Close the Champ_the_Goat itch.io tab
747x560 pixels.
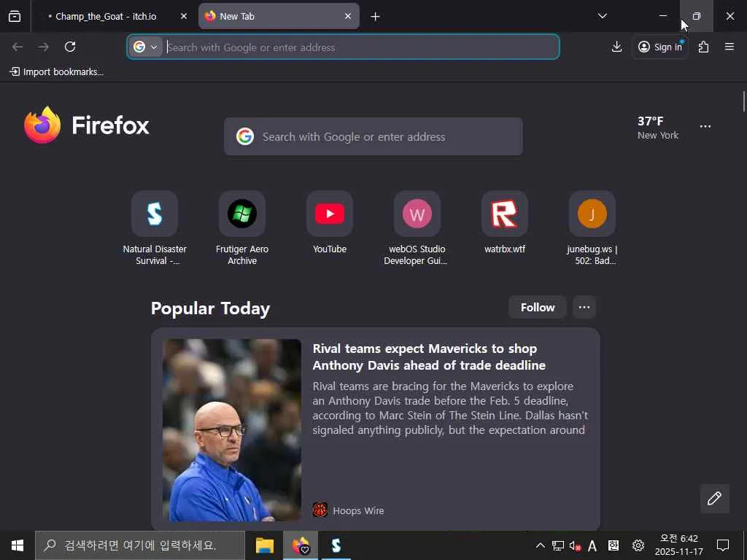point(183,16)
